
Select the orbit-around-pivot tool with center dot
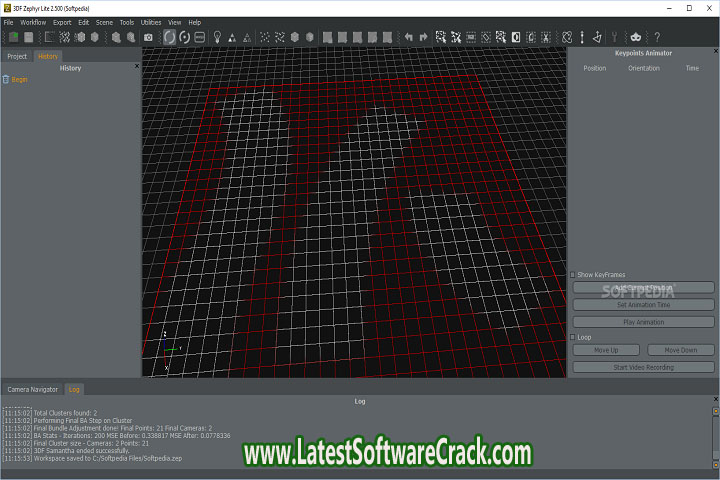pyautogui.click(x=185, y=37)
